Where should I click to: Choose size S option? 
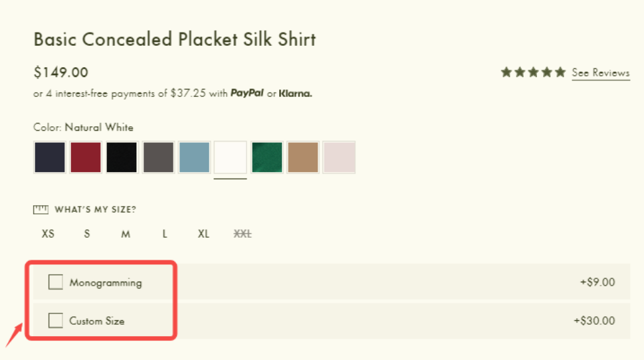86,234
